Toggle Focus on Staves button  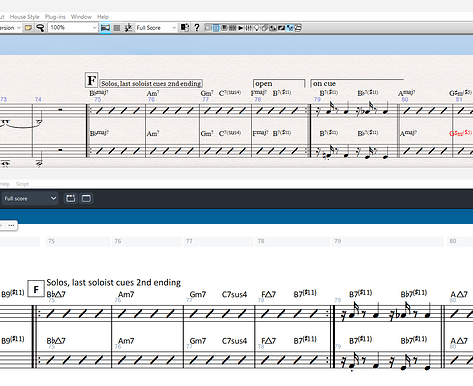[x=117, y=28]
